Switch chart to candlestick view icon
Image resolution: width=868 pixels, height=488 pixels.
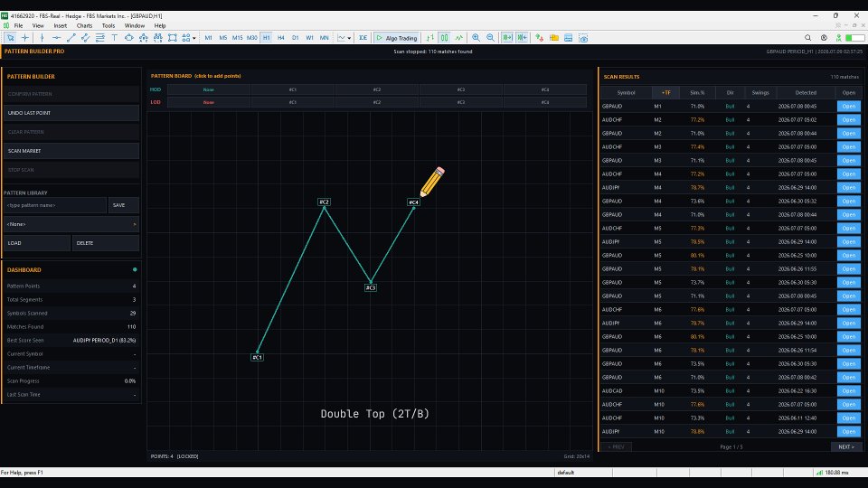pos(444,38)
